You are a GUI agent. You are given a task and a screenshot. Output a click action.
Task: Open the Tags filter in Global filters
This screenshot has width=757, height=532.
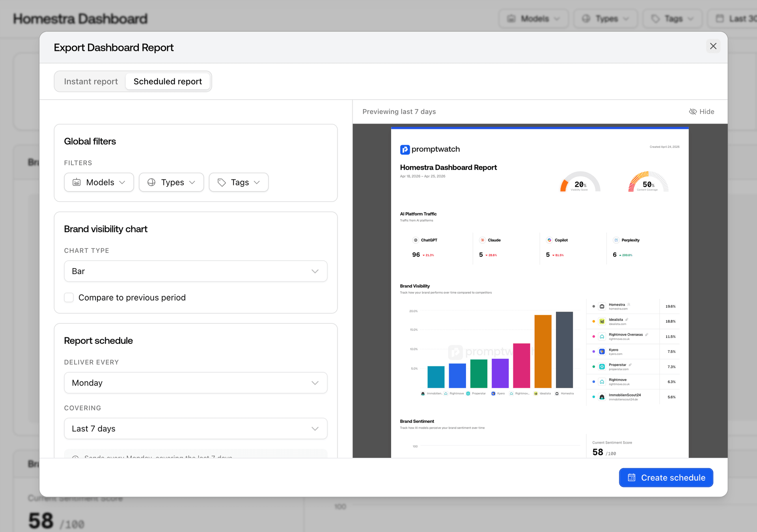click(x=239, y=182)
